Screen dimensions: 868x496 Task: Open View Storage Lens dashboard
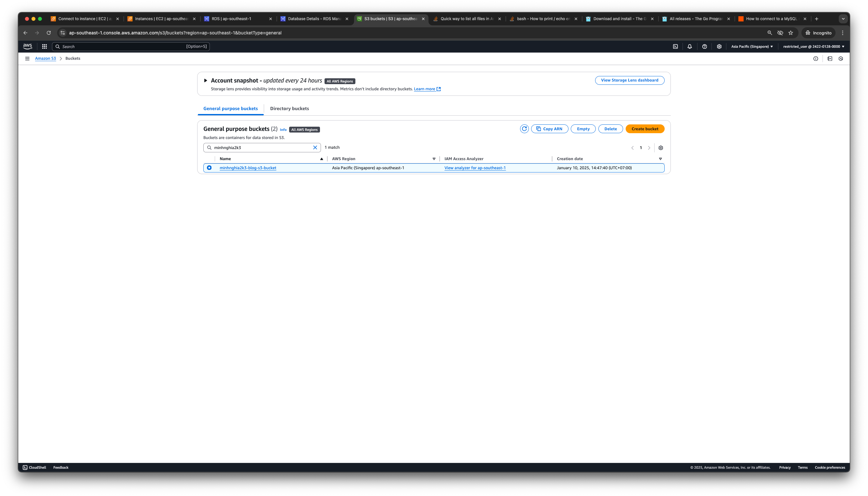click(630, 81)
